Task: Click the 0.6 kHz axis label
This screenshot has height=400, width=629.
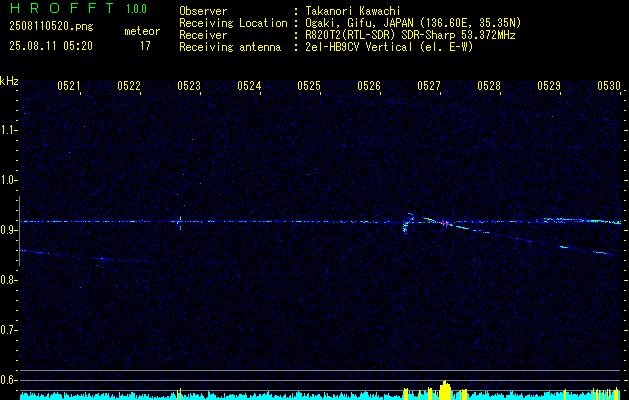Action: point(9,380)
